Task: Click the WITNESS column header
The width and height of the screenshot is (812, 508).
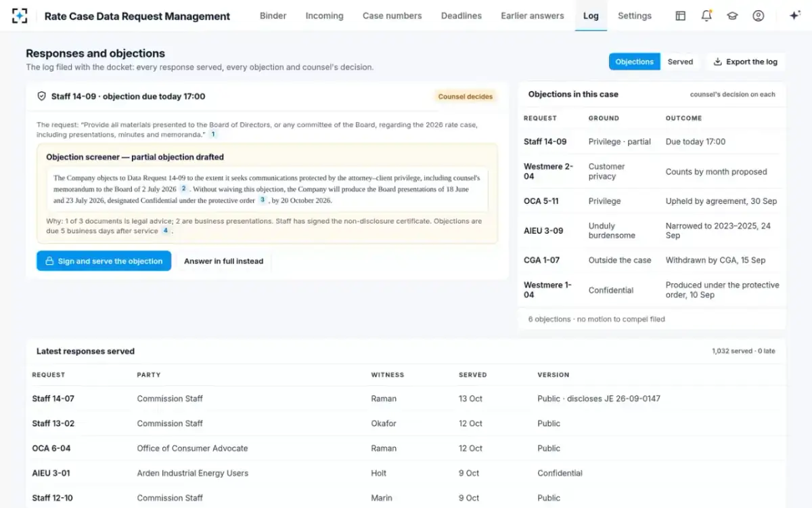Action: [x=388, y=375]
